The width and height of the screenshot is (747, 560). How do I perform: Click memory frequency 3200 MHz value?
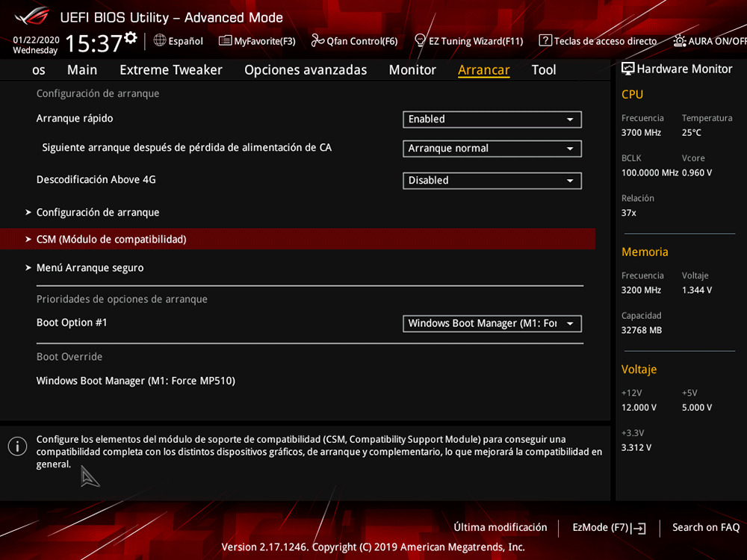pyautogui.click(x=641, y=290)
